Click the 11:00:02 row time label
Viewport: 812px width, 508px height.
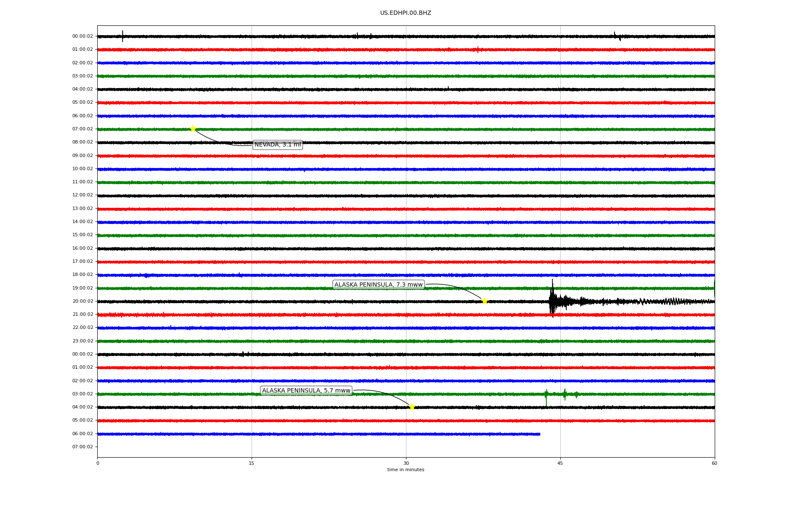click(82, 182)
